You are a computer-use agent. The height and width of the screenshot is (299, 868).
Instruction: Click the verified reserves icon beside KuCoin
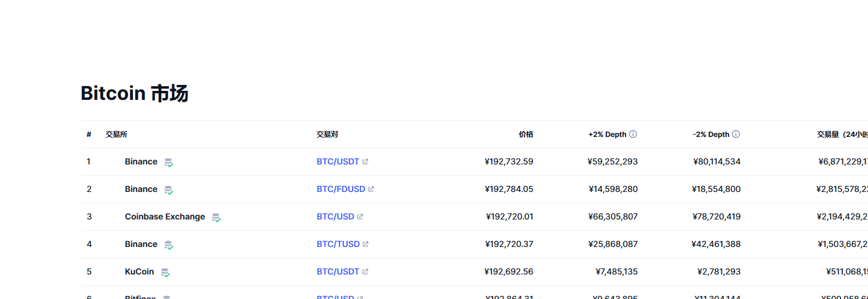click(165, 272)
